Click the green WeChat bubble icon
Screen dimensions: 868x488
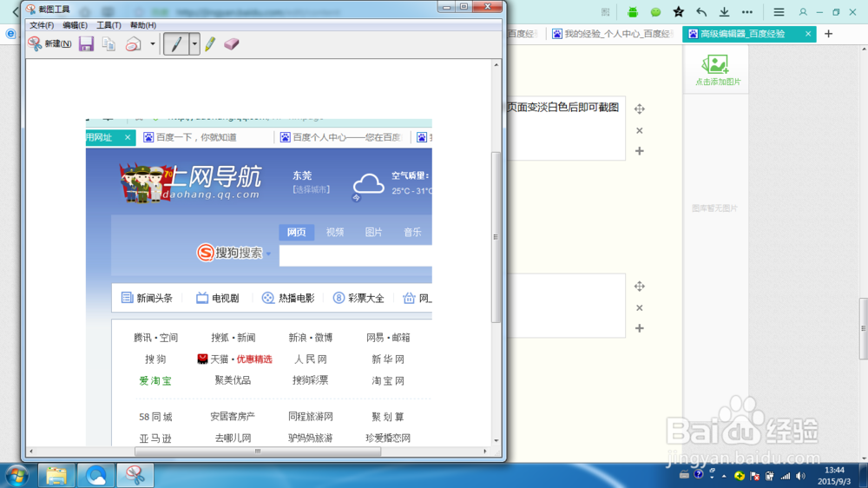tap(655, 11)
